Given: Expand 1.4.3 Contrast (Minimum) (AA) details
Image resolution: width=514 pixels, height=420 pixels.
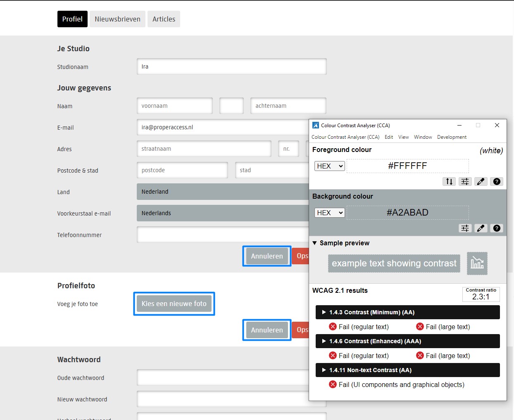Looking at the screenshot, I should tap(324, 312).
